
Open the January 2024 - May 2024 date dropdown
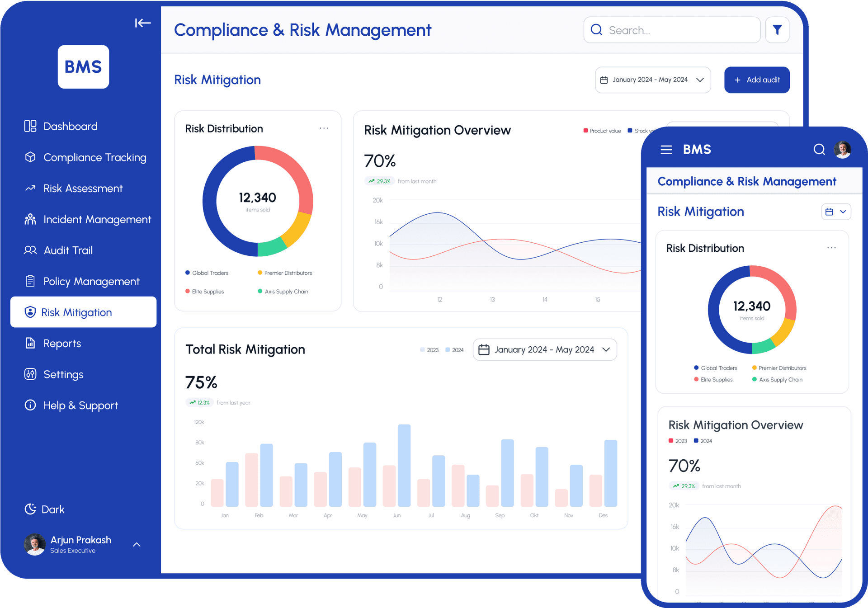(652, 80)
